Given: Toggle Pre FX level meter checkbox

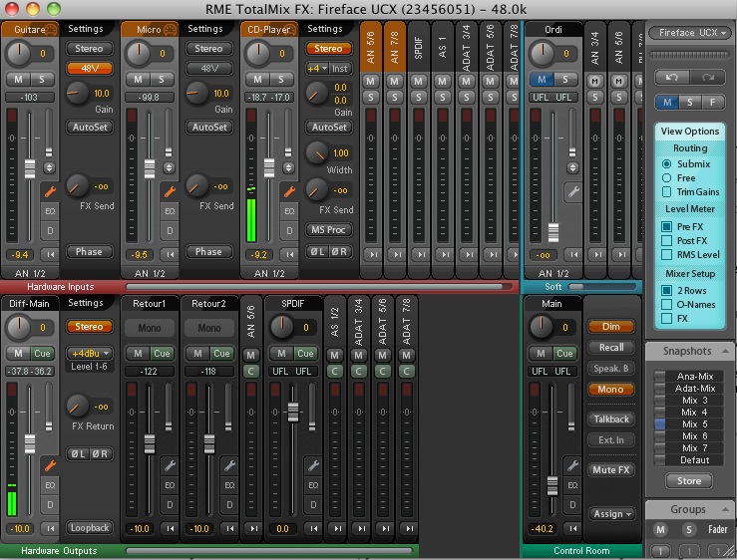Looking at the screenshot, I should point(666,226).
